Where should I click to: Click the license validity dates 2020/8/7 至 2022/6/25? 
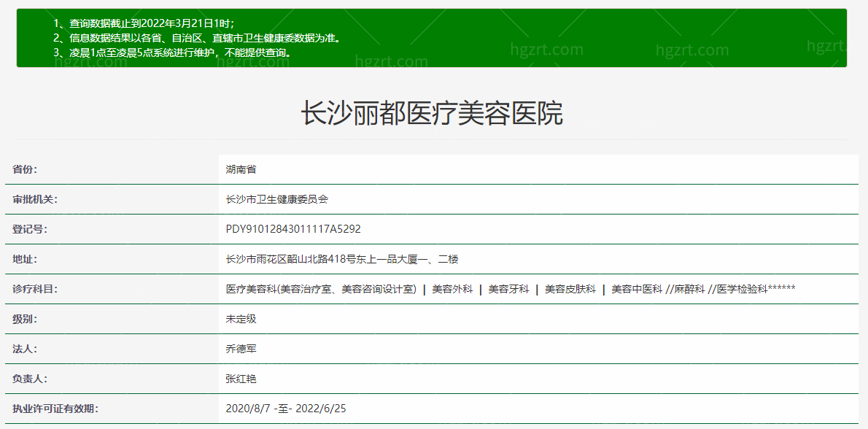[x=284, y=408]
